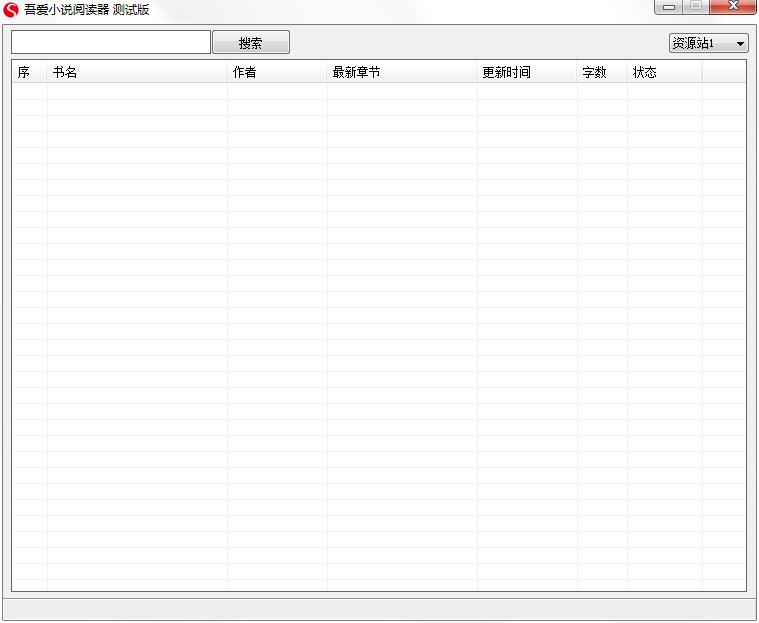
Task: Sort by the 更新时间 column header
Action: (527, 72)
